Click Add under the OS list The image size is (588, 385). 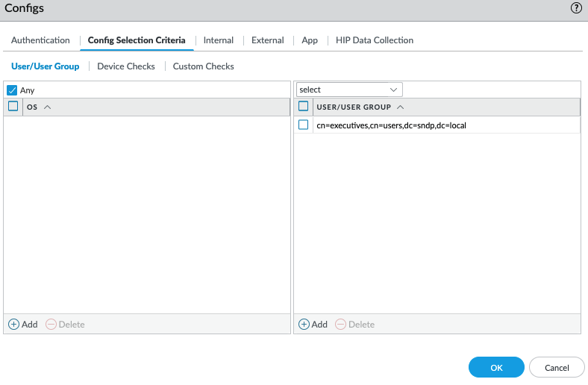coord(23,325)
